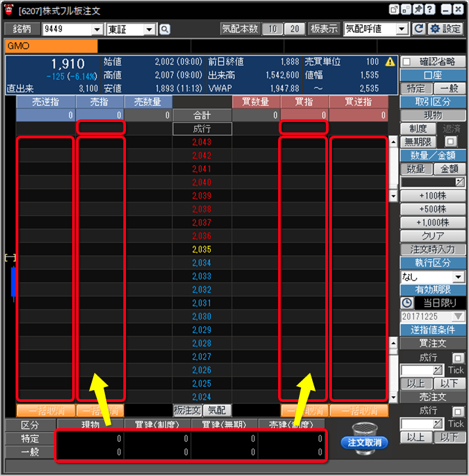Tick the 成行 checkbox under 買注文

[457, 357]
